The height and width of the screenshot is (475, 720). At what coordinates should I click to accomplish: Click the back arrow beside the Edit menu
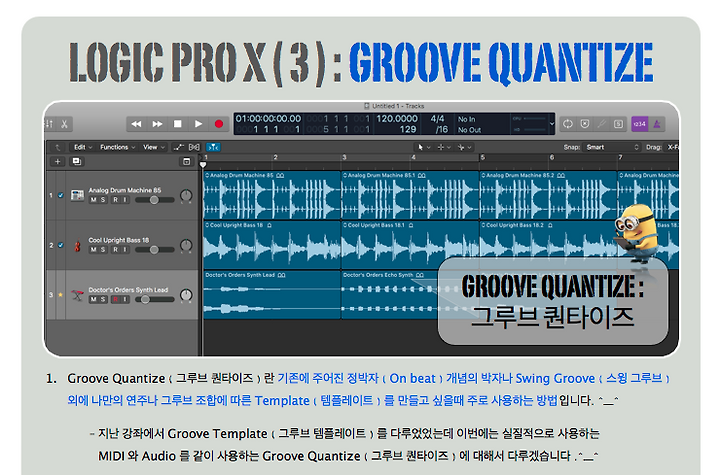[57, 147]
